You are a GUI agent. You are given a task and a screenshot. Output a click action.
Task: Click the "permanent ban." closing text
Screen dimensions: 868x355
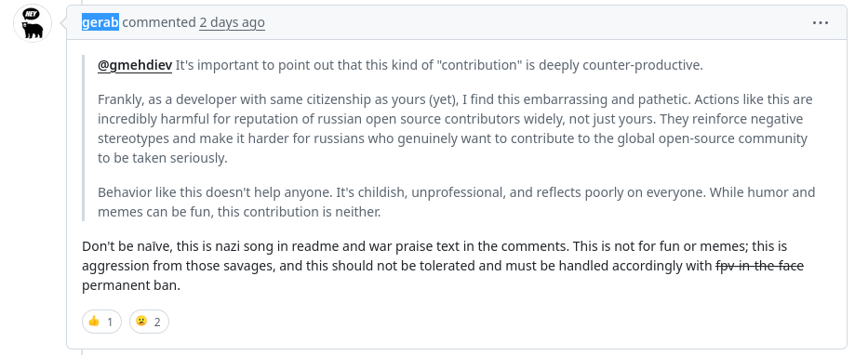pyautogui.click(x=131, y=286)
